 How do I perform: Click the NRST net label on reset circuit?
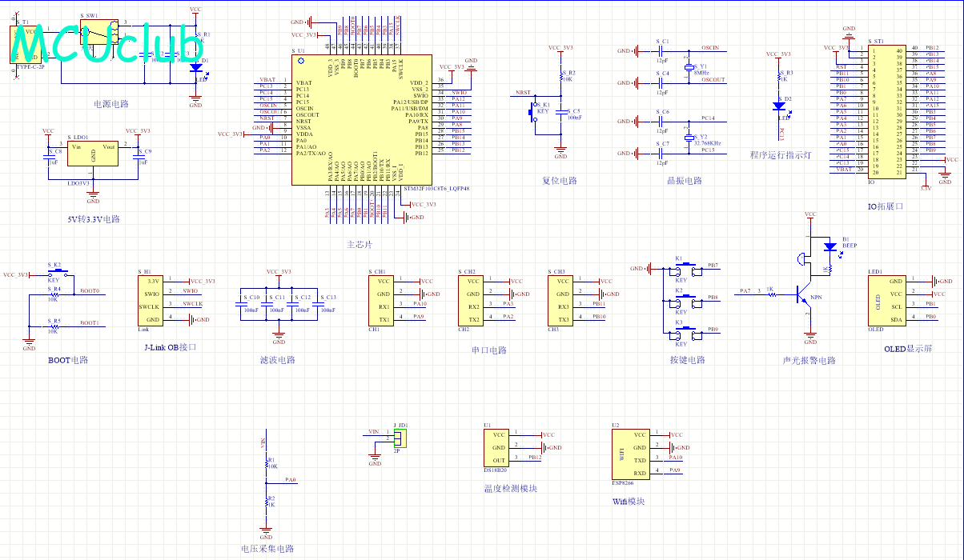coord(522,93)
